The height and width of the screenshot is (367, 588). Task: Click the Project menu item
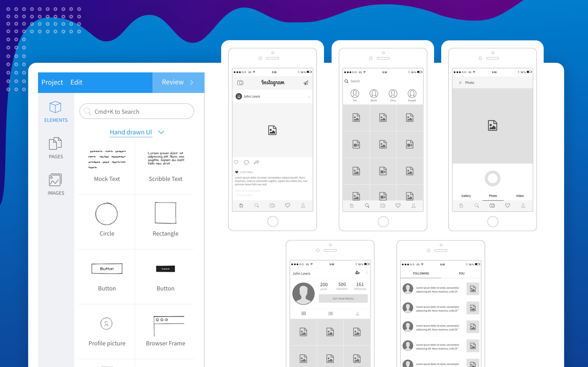pyautogui.click(x=52, y=82)
